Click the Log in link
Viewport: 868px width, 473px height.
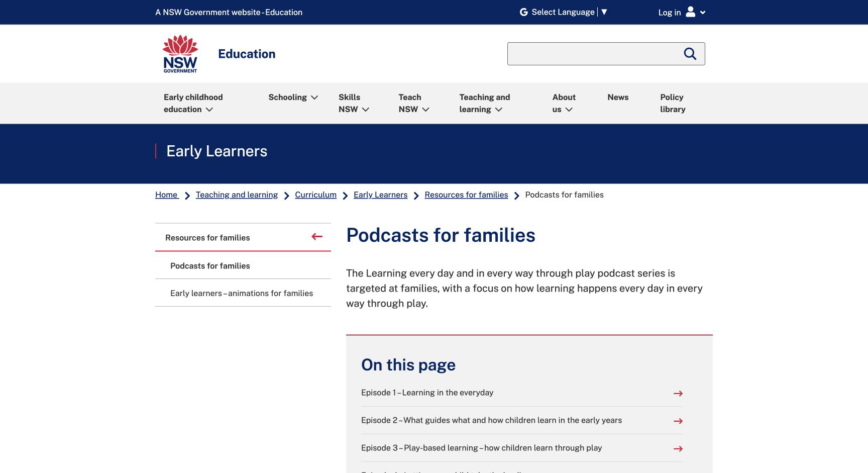tap(670, 13)
